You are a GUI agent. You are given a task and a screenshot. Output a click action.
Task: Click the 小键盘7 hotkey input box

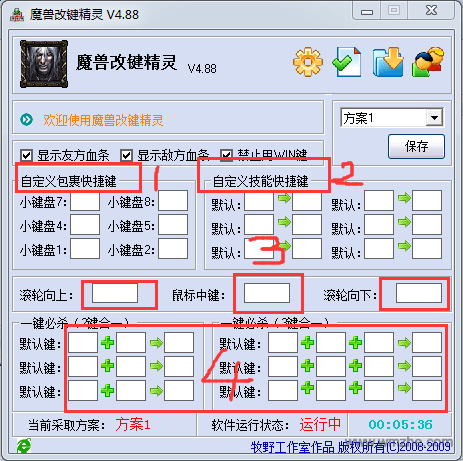(85, 201)
